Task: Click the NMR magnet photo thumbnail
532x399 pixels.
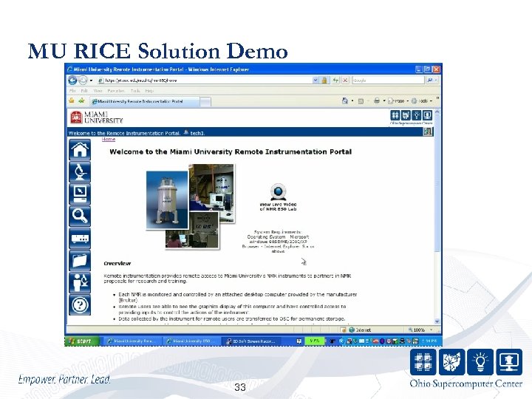Action: [x=167, y=199]
